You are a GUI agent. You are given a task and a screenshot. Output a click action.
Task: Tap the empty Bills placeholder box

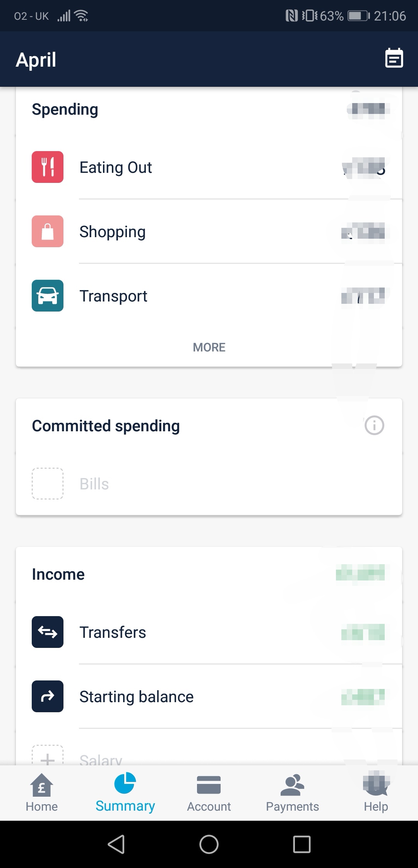tap(48, 484)
